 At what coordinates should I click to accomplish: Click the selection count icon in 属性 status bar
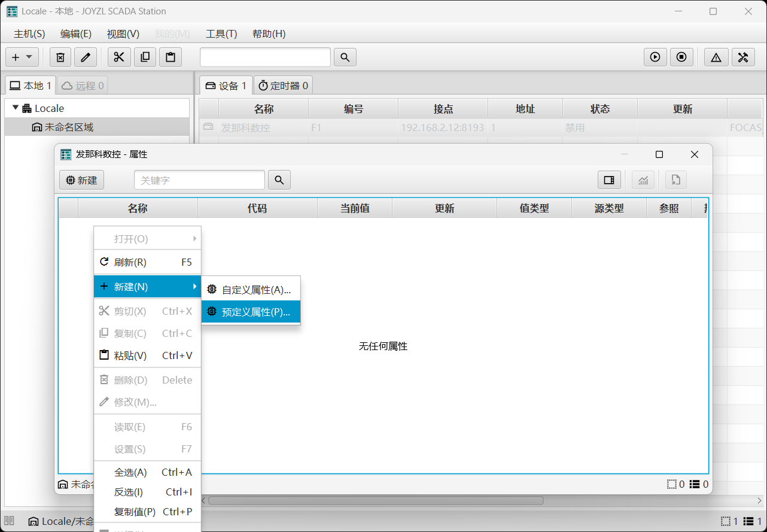click(x=672, y=484)
